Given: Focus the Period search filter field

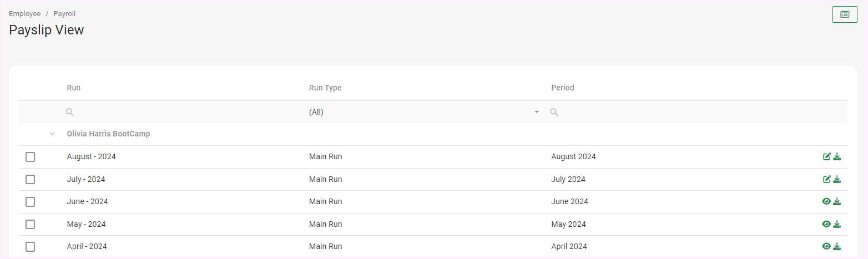Looking at the screenshot, I should click(x=694, y=112).
